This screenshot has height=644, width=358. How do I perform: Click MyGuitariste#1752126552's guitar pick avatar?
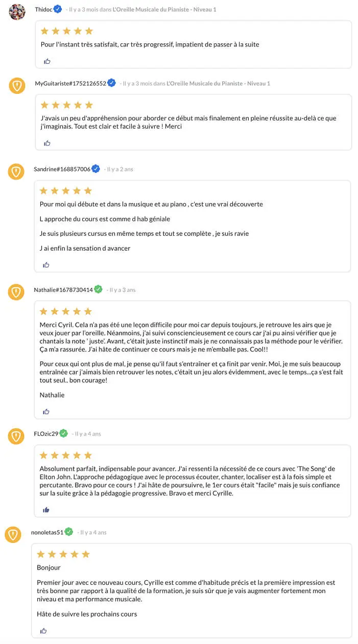tap(17, 85)
